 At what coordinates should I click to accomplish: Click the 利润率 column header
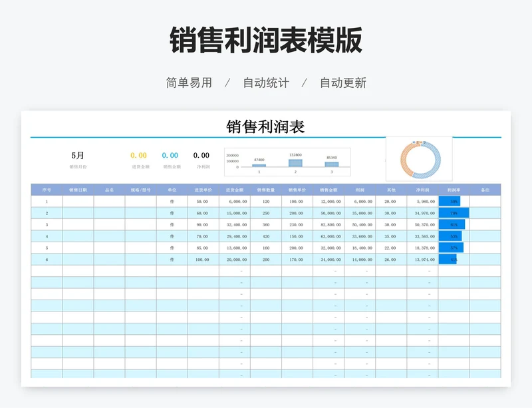(454, 190)
